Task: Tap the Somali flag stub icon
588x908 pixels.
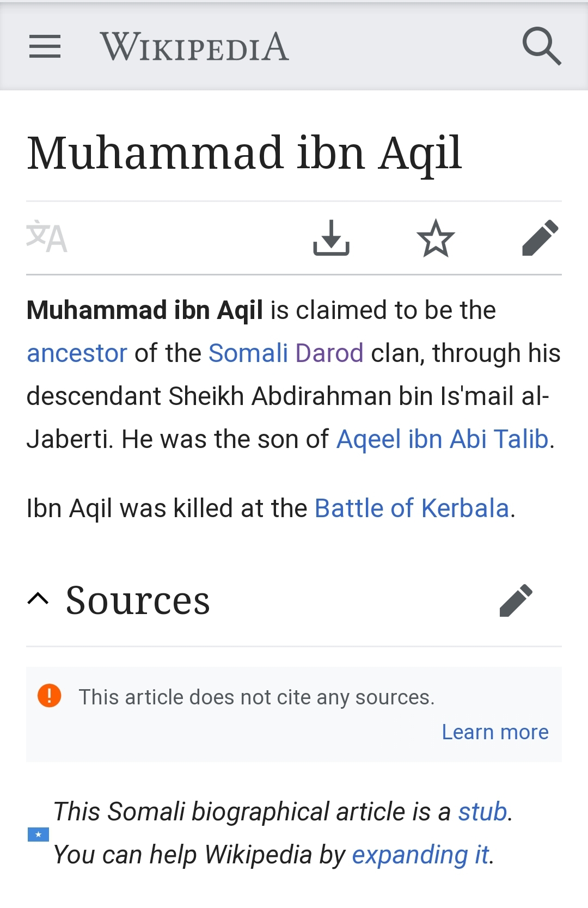Action: point(38,834)
